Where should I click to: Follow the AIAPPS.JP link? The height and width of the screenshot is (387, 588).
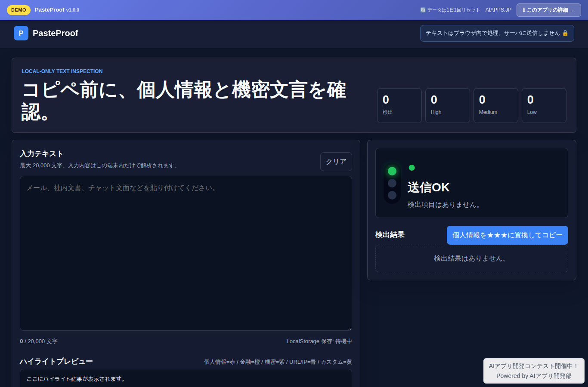click(x=498, y=10)
